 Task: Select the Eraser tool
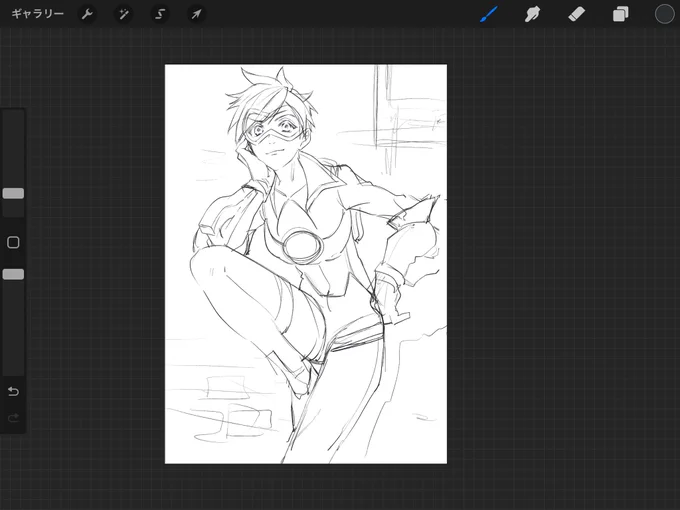tap(576, 14)
